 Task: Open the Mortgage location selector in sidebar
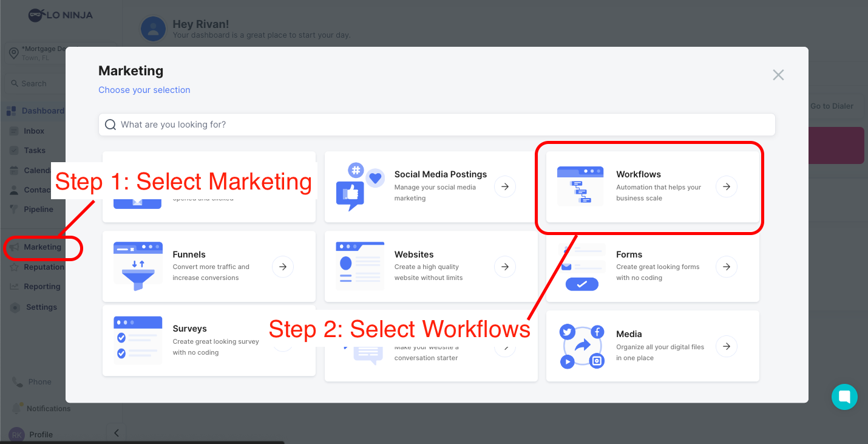coord(36,53)
